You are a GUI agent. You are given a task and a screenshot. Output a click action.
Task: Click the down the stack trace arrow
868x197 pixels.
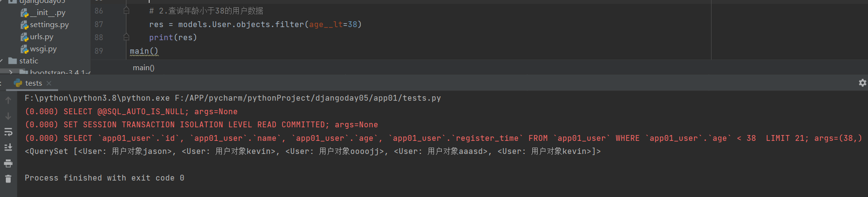(x=8, y=116)
